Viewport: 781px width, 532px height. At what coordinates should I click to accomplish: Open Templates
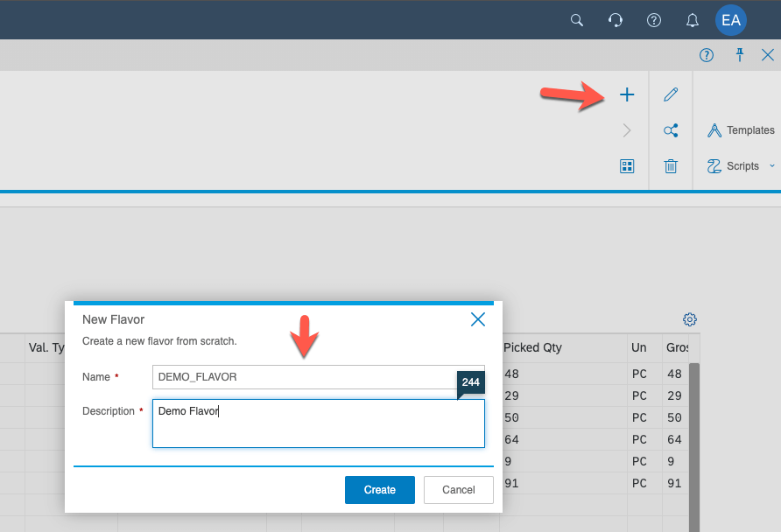point(741,130)
